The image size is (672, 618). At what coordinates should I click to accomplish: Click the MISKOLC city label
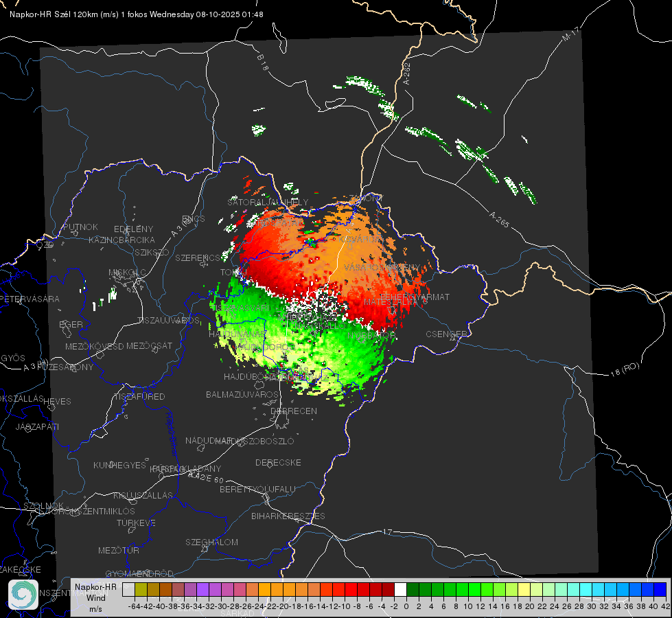point(127,273)
